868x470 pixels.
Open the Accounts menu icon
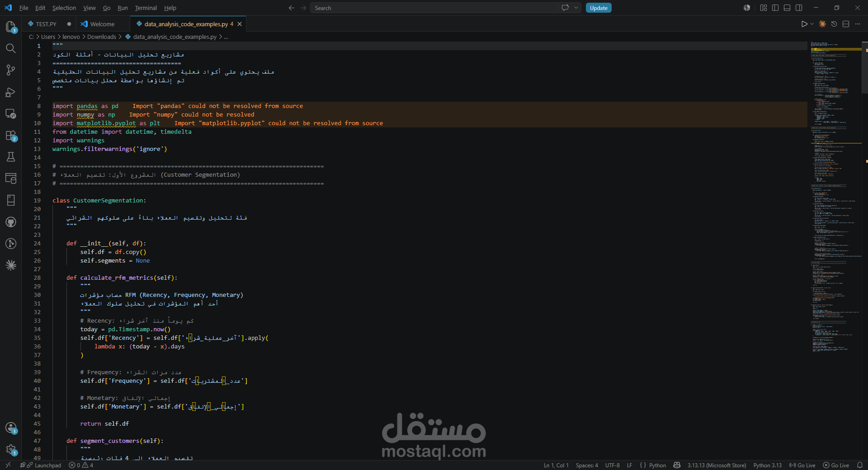11,428
